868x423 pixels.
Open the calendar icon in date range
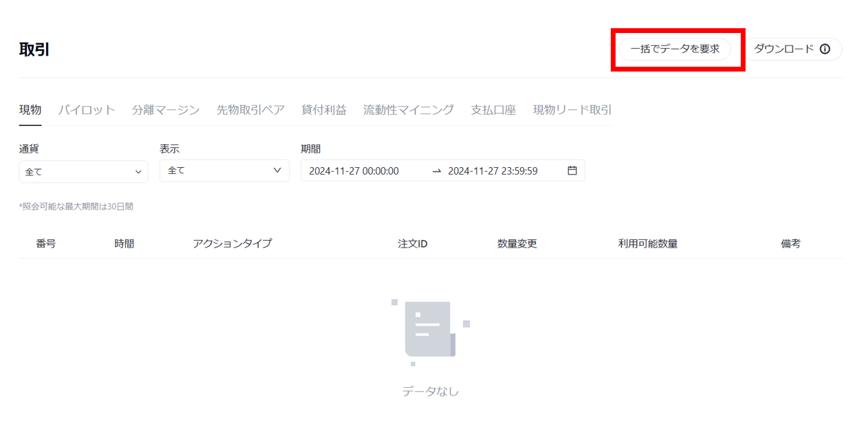[572, 171]
